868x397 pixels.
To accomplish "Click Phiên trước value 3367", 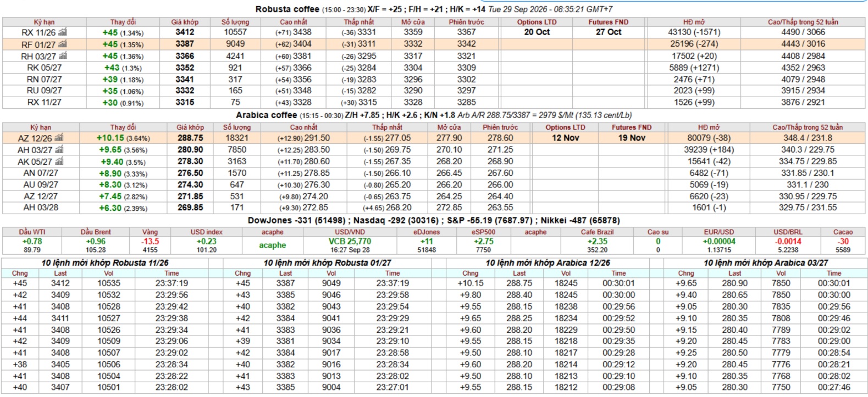I will click(x=466, y=32).
